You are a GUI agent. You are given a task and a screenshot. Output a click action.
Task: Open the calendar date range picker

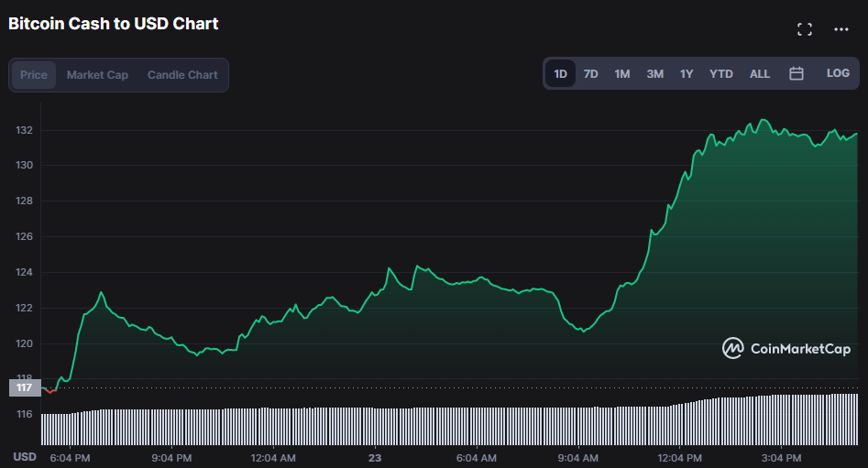point(796,73)
